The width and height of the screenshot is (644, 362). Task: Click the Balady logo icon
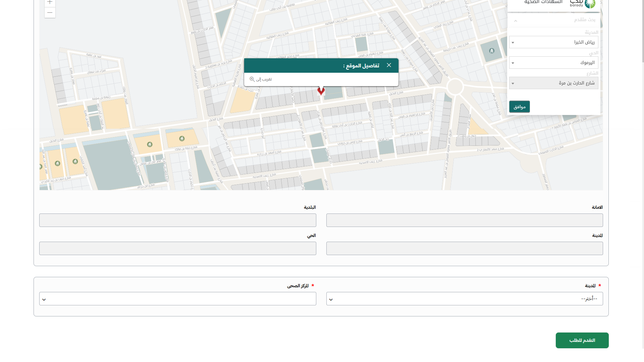coord(590,4)
